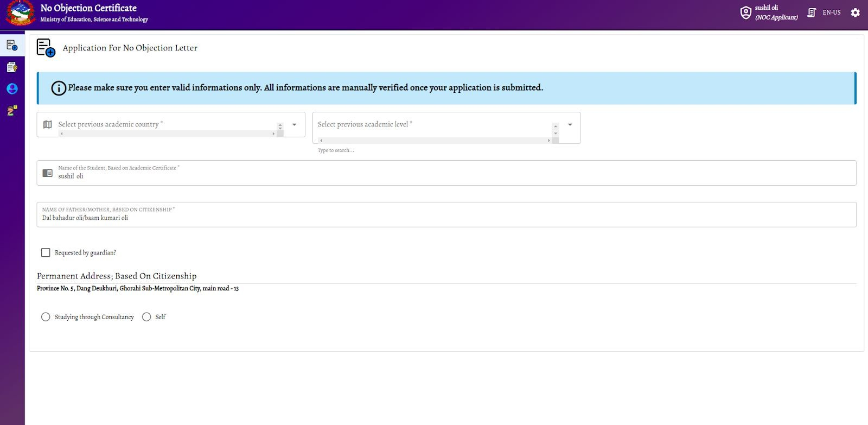Image resolution: width=868 pixels, height=425 pixels.
Task: Click the info icon in the blue notice
Action: [59, 88]
